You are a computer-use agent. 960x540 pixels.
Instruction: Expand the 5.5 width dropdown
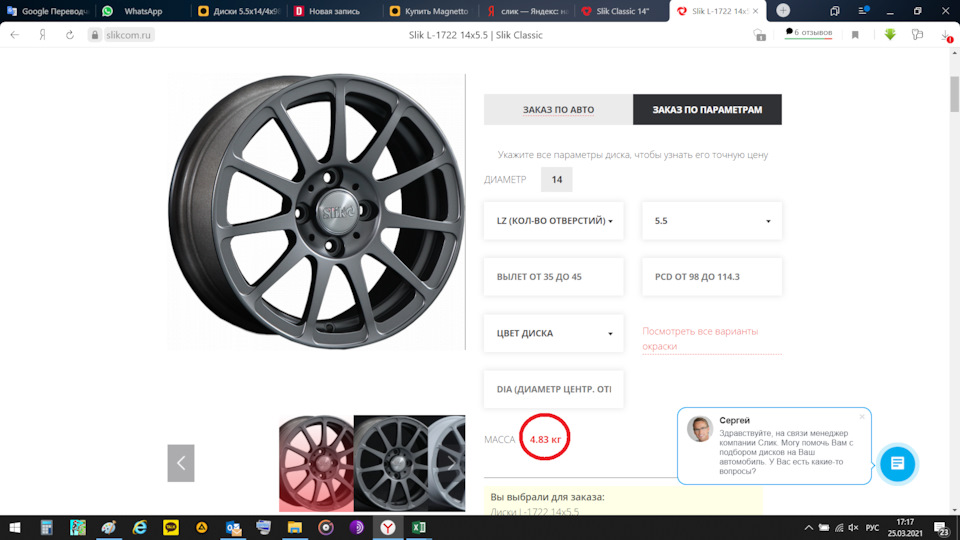(712, 220)
